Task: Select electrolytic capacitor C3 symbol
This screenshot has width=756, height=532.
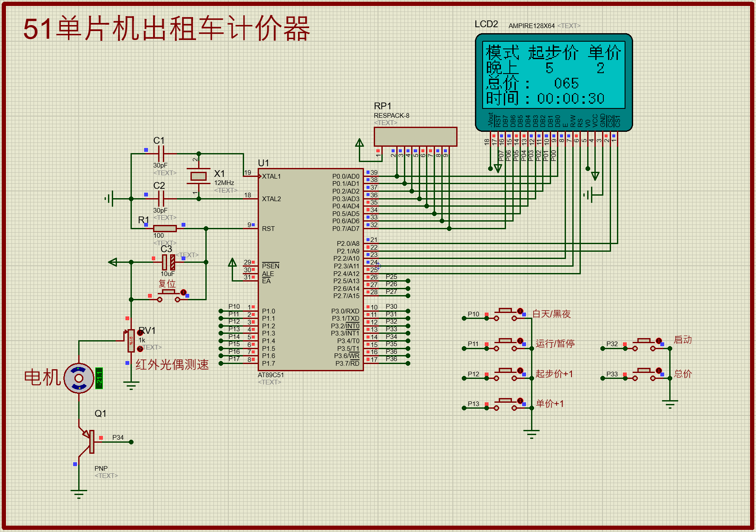Action: [x=168, y=262]
